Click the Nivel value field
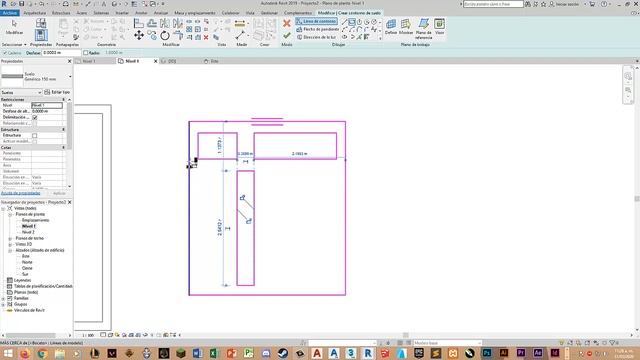 tap(47, 105)
